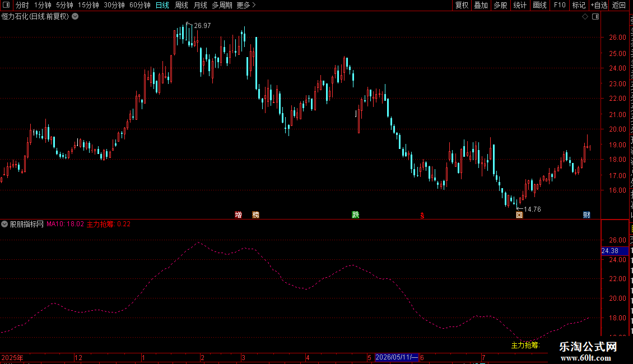Viewport: 633px width, 364px height.
Task: Click the 14.76 low price label
Action: click(x=533, y=209)
